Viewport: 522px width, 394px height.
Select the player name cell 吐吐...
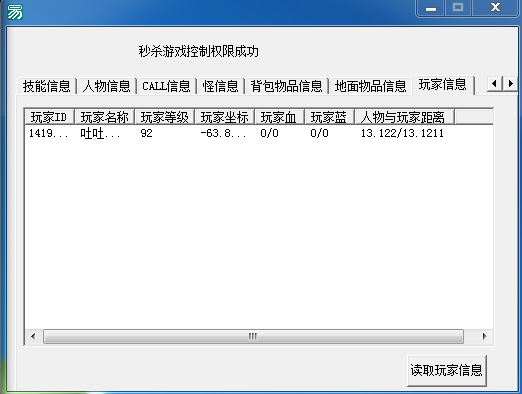coord(100,133)
